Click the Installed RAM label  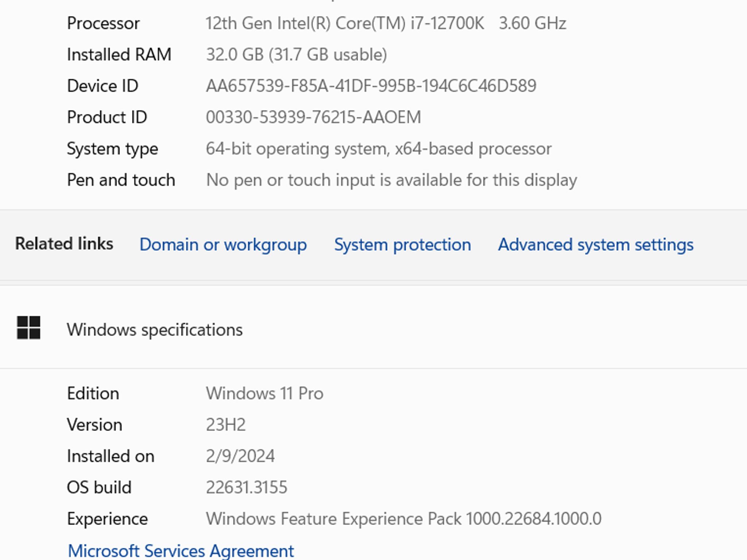coord(119,55)
